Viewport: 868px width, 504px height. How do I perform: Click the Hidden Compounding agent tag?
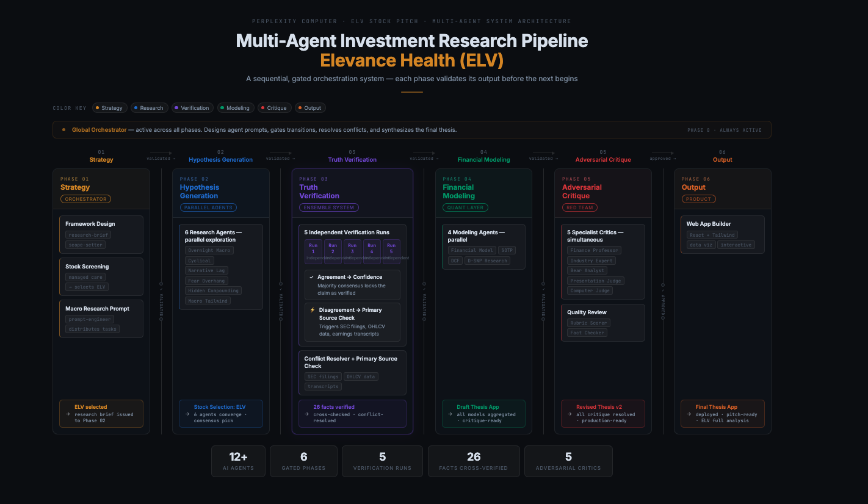(x=214, y=290)
